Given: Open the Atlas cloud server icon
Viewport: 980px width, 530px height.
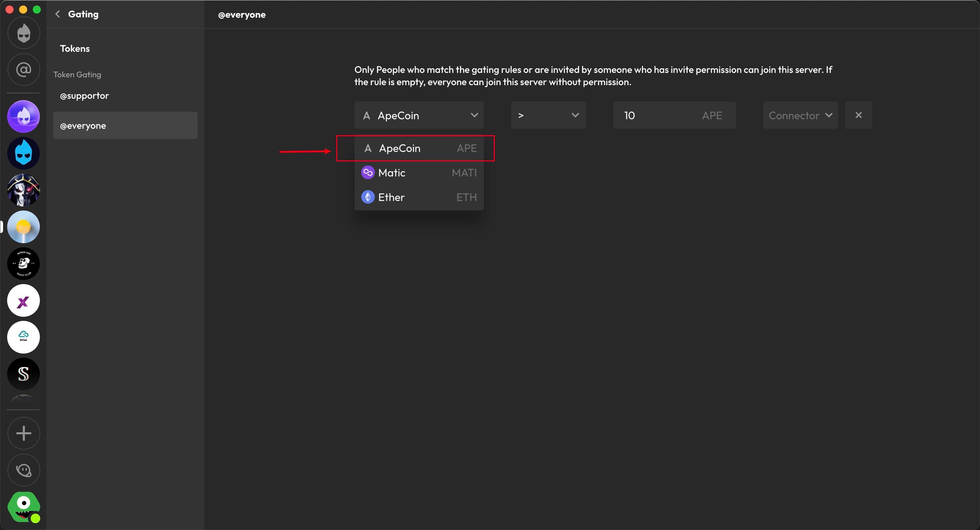Looking at the screenshot, I should [x=24, y=337].
